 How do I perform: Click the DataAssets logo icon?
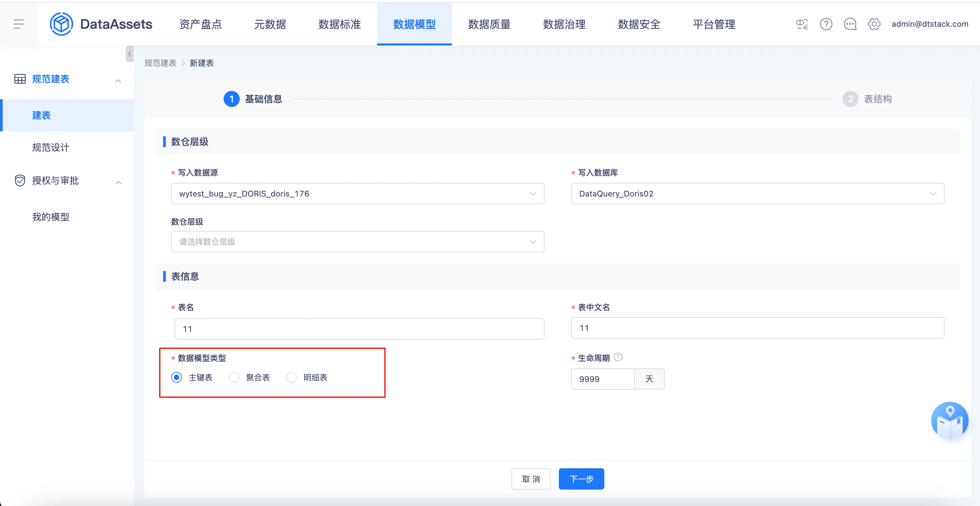[x=61, y=24]
